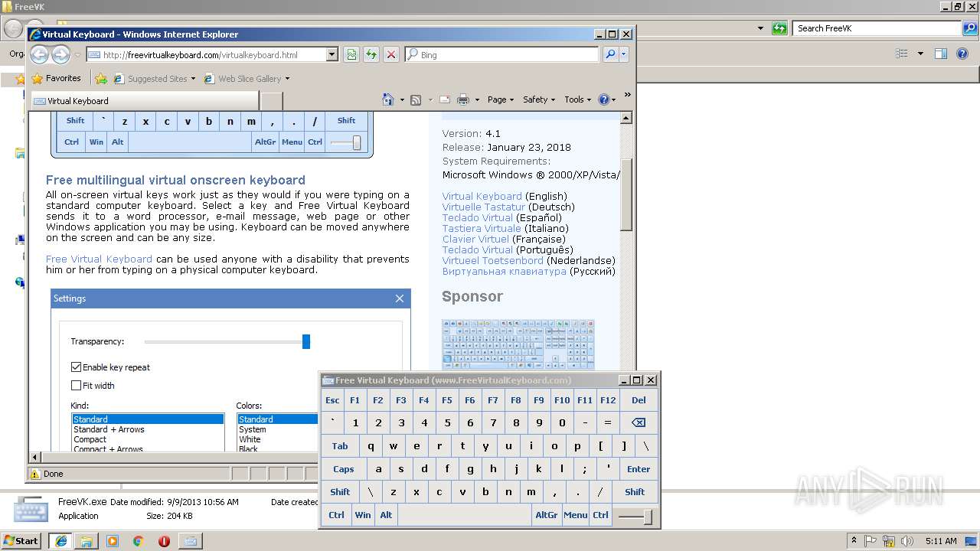Select Virtual Keyboard browser tab
The image size is (980, 551).
click(x=145, y=100)
